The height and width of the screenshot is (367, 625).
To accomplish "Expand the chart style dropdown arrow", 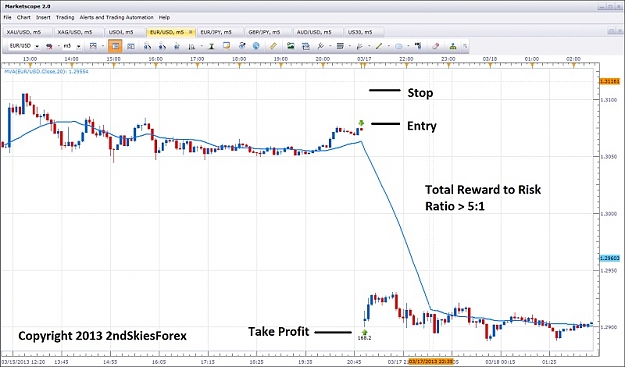I will 103,46.
